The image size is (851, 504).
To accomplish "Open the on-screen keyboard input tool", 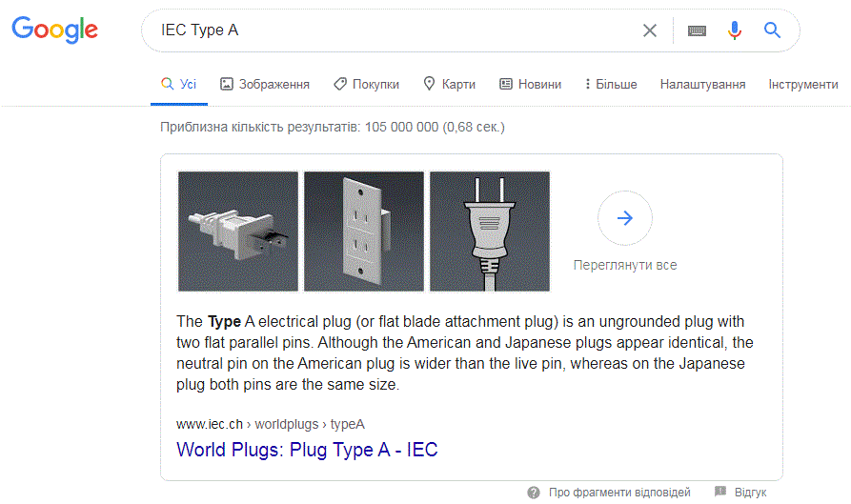I will [x=697, y=30].
